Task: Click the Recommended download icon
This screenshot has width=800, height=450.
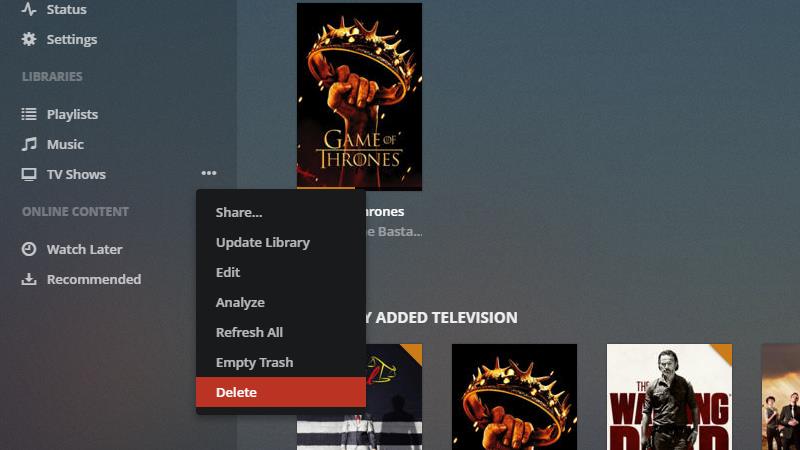Action: (x=29, y=279)
